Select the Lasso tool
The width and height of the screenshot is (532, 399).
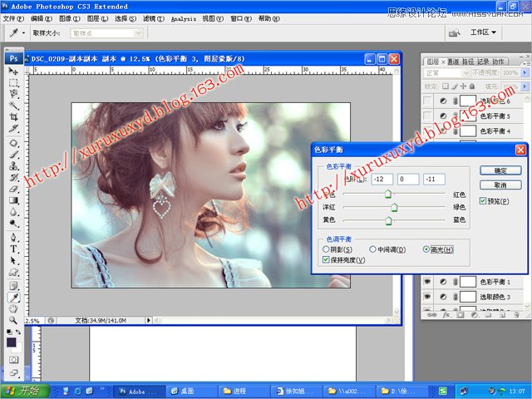[x=14, y=94]
